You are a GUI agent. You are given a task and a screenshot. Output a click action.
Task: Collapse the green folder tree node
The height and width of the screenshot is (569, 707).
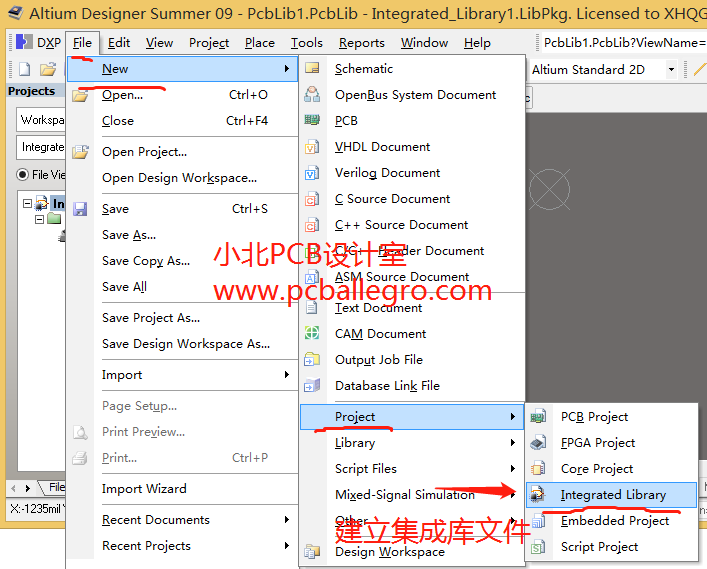tap(39, 220)
